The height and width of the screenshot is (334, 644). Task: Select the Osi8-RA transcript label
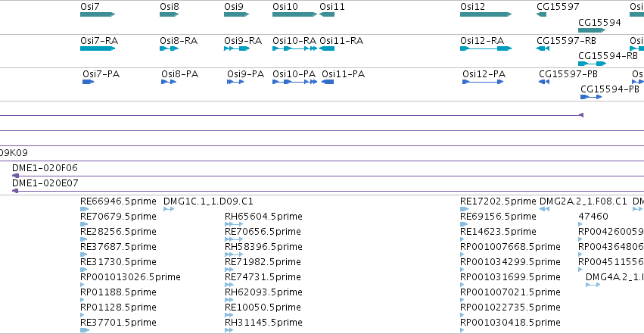179,41
